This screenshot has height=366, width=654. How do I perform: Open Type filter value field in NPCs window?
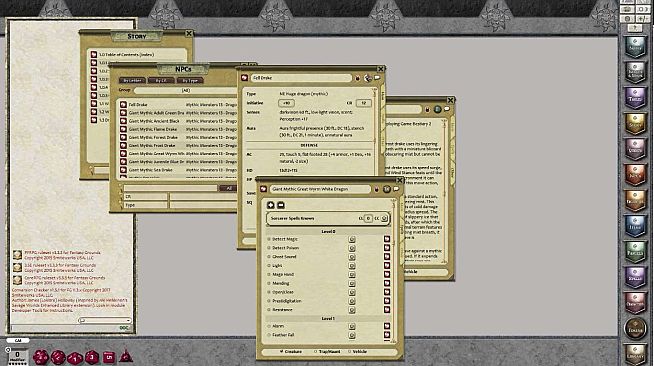tap(203, 205)
